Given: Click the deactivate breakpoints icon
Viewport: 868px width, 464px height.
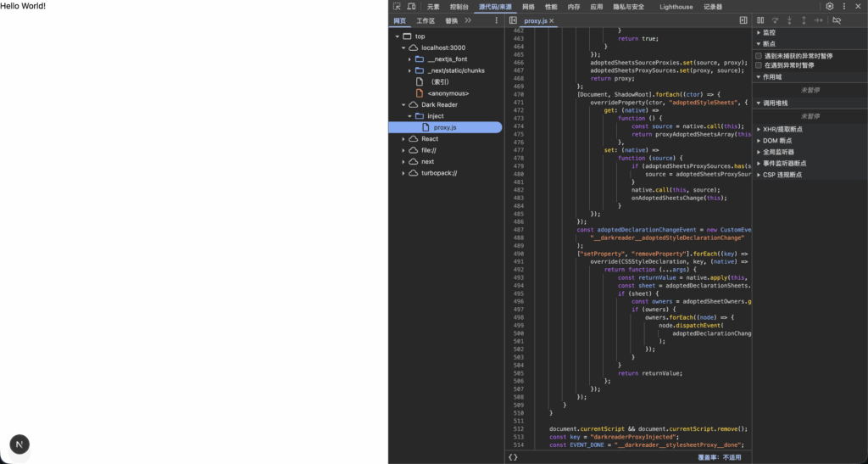Looking at the screenshot, I should 837,20.
